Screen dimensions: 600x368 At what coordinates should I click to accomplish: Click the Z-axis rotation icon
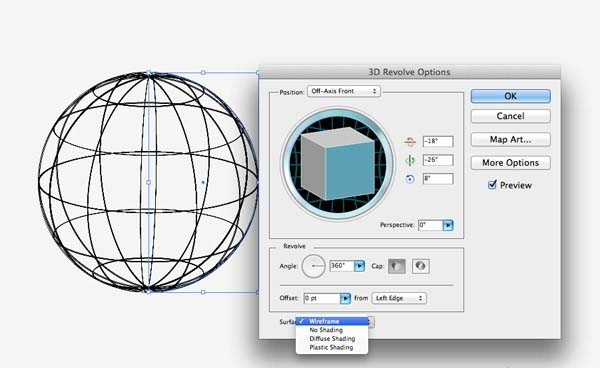410,179
